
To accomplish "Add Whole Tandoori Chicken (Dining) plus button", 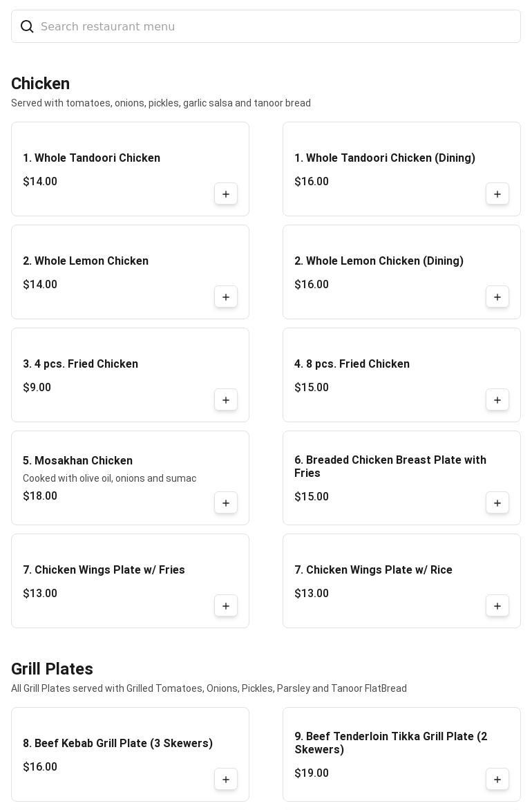I will (497, 194).
